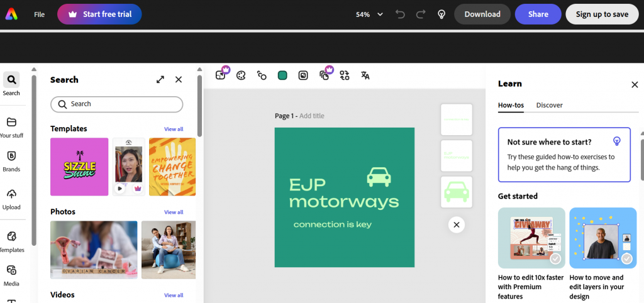Screen dimensions: 644x303
Task: Click the Share button
Action: [x=538, y=14]
